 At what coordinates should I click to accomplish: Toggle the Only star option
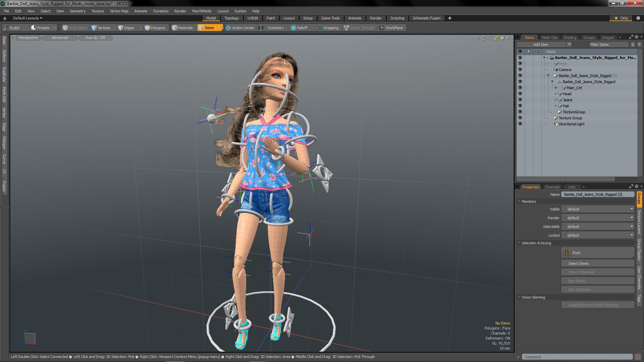coord(621,18)
